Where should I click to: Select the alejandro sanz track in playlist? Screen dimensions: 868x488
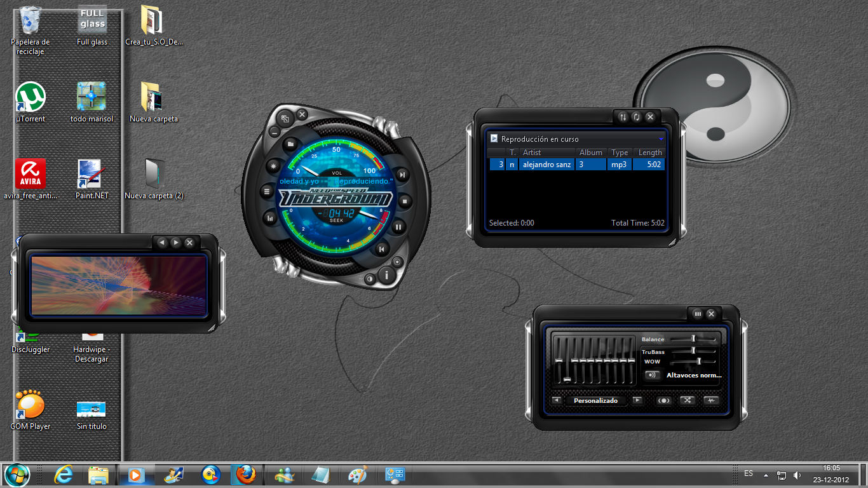546,164
